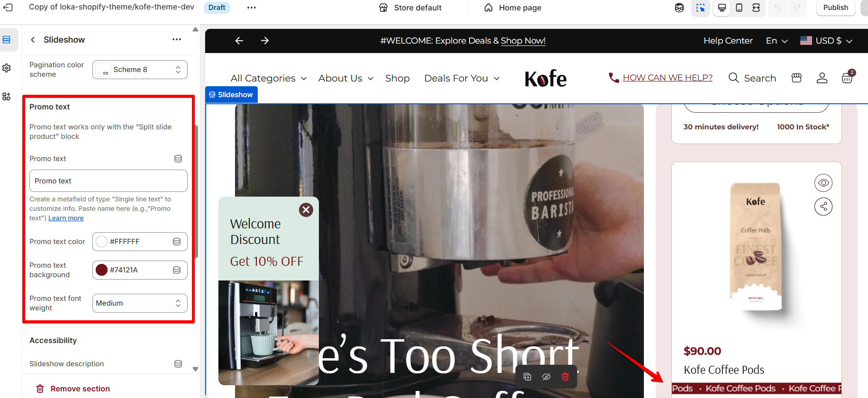The width and height of the screenshot is (868, 398).
Task: Open the Help Center link
Action: click(x=728, y=41)
